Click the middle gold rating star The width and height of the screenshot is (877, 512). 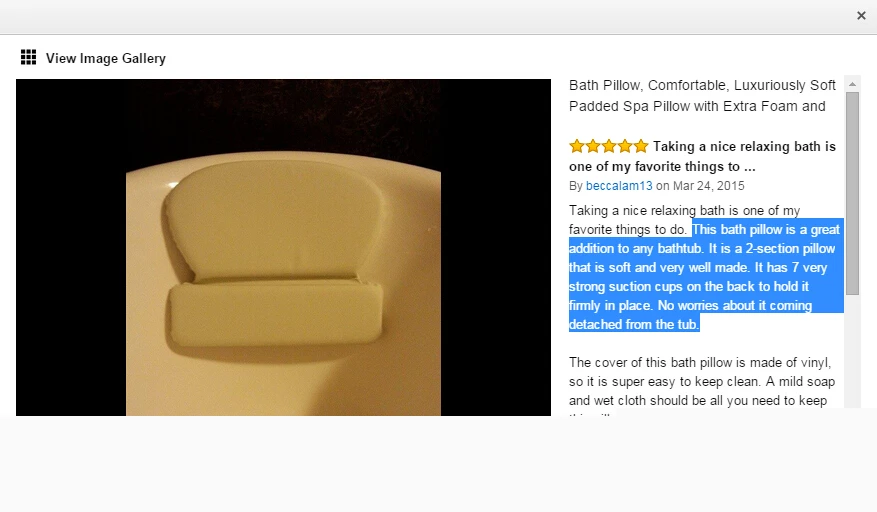coord(609,147)
